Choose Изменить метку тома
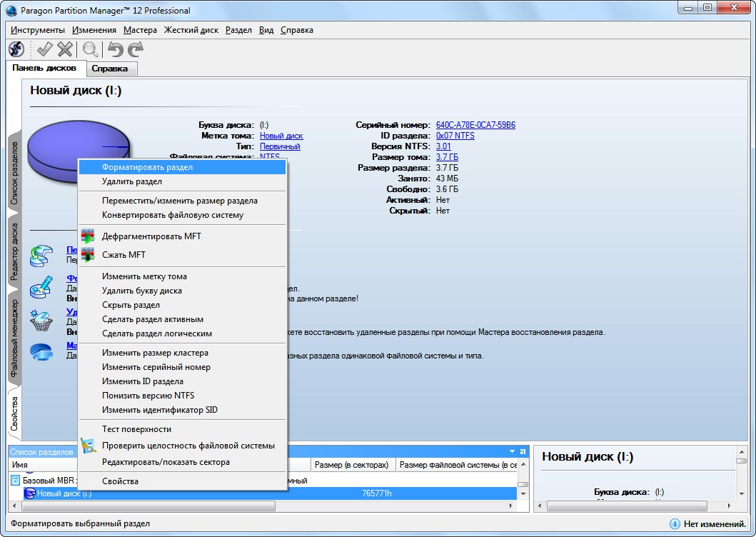Screen dimensions: 756x537 [182, 276]
